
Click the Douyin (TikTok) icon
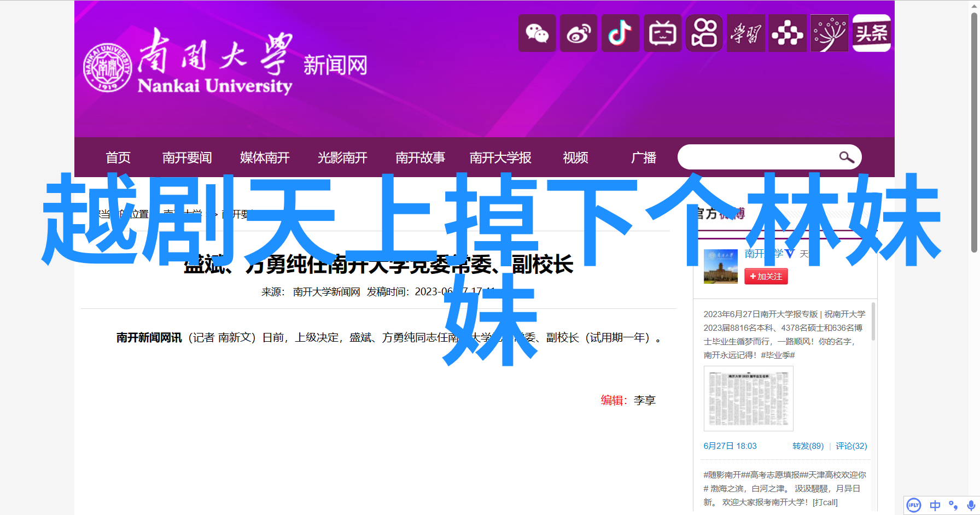pyautogui.click(x=620, y=34)
